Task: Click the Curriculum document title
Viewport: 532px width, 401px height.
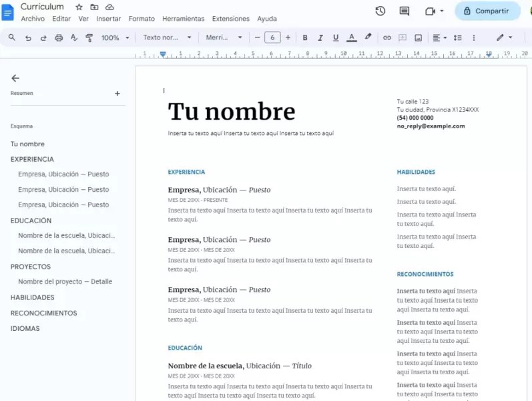Action: [x=42, y=7]
